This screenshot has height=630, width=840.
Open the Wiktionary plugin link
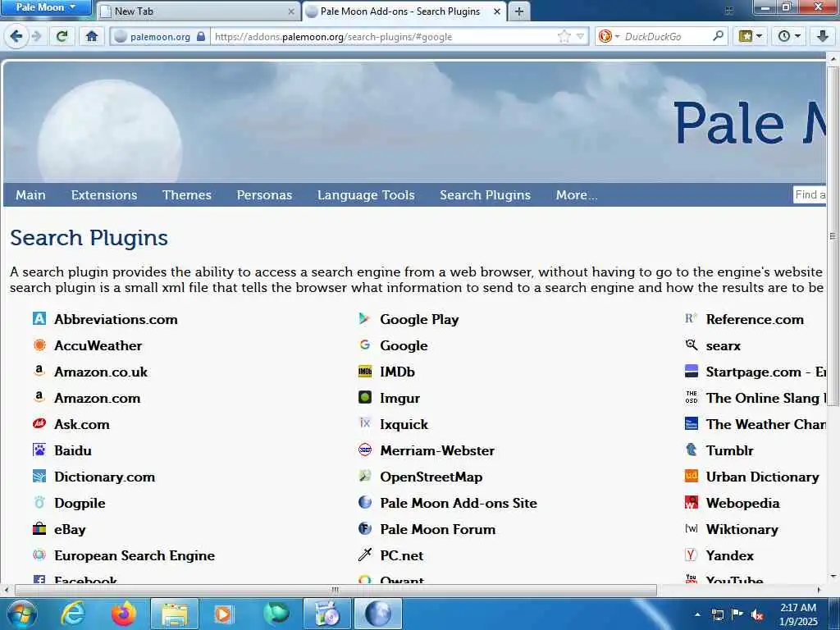(x=742, y=529)
